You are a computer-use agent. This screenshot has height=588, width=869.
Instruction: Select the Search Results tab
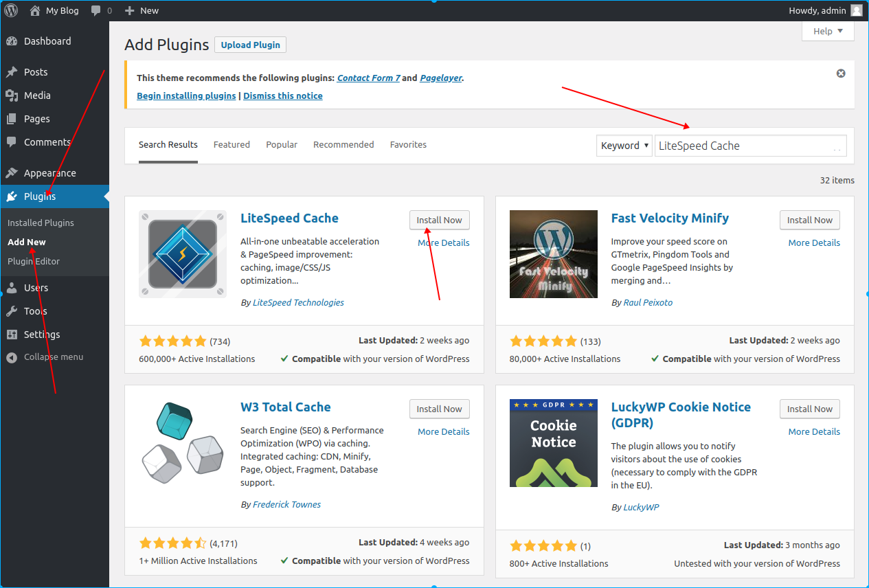pyautogui.click(x=168, y=145)
